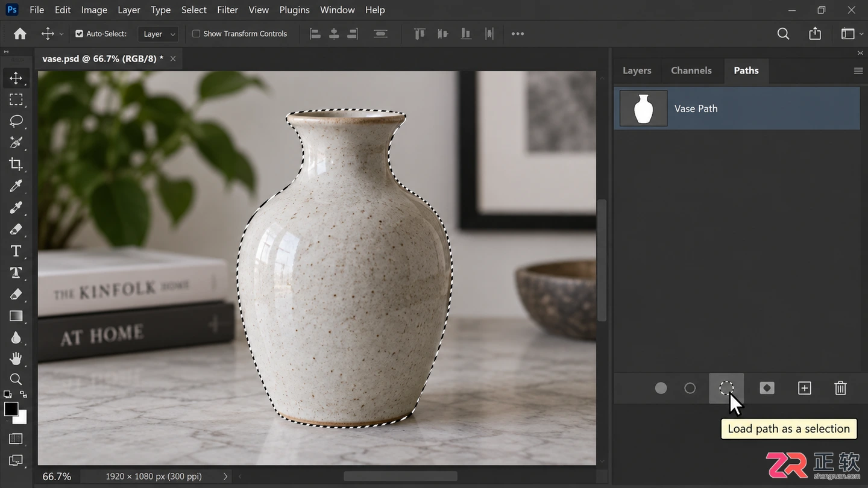Activate the Hand tool
This screenshot has height=488, width=868.
(x=16, y=359)
